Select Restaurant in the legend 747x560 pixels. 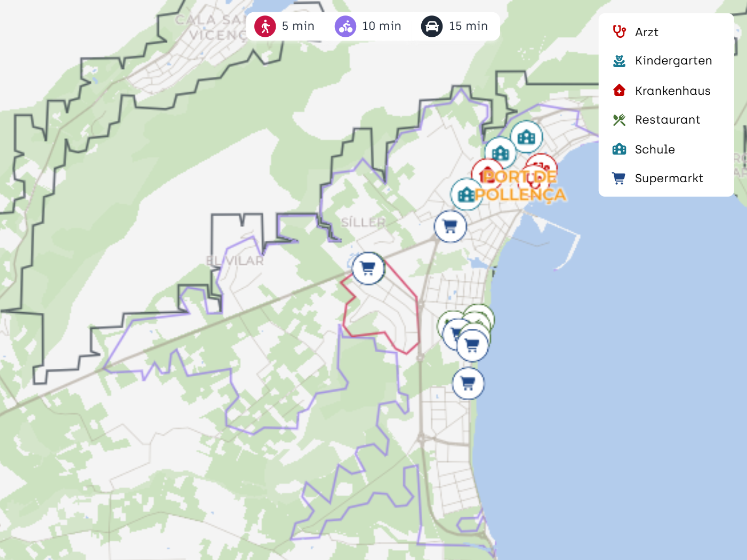click(x=667, y=120)
